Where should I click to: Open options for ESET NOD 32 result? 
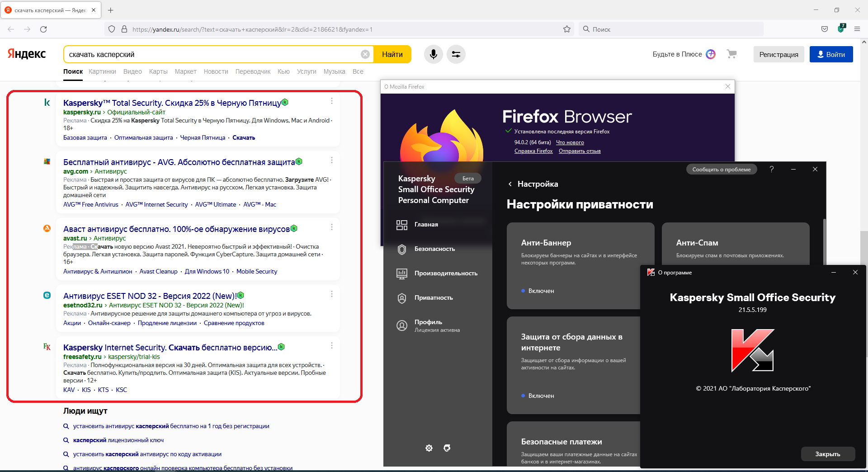coord(332,294)
